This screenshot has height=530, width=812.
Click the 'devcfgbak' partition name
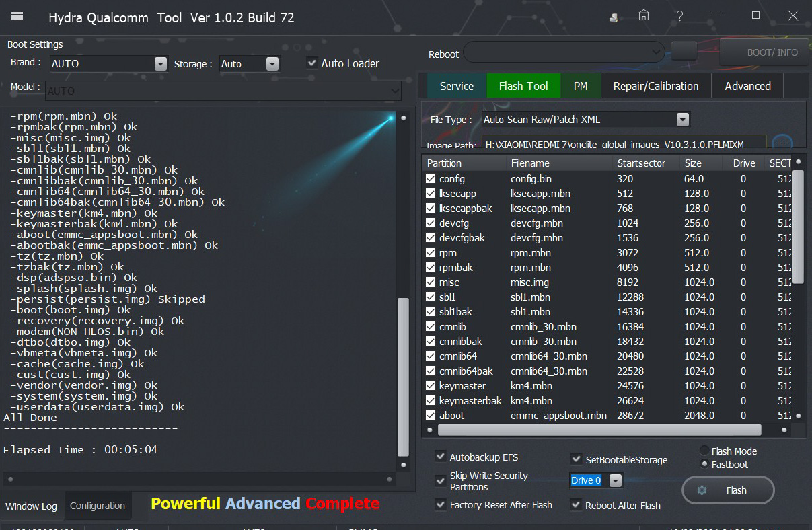tap(462, 238)
